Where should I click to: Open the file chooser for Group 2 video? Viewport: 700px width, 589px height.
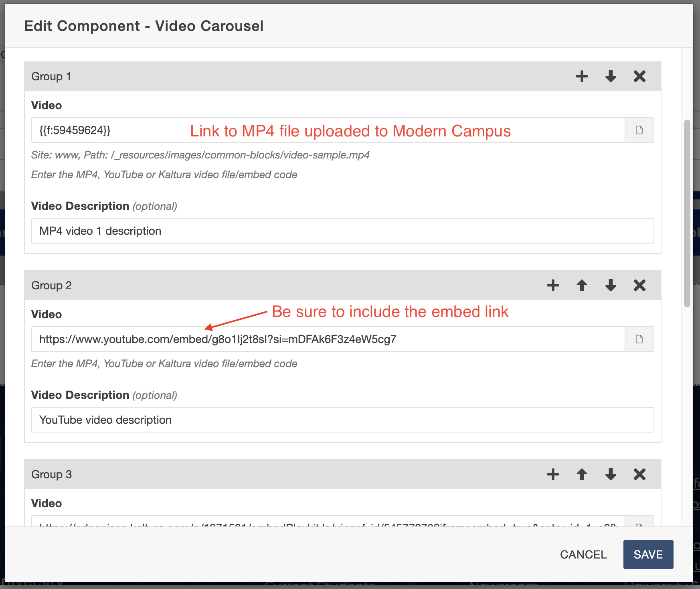(x=639, y=339)
